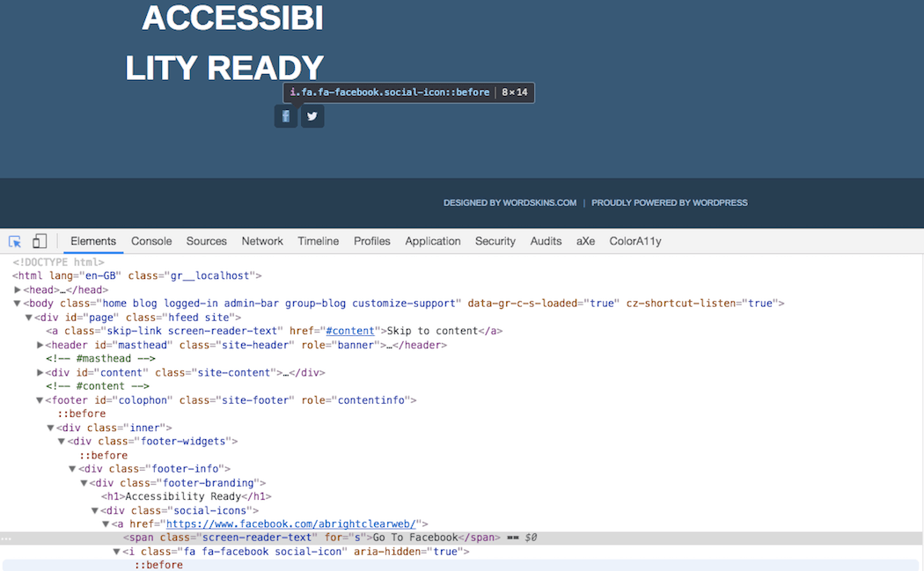Click the element inspector picker icon

click(x=15, y=241)
